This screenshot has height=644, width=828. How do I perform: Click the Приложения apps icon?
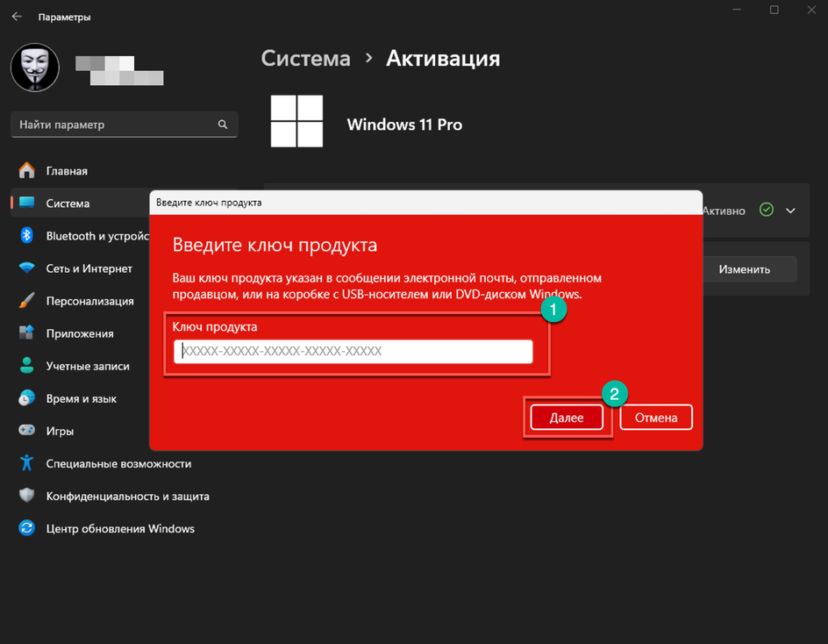click(x=26, y=333)
